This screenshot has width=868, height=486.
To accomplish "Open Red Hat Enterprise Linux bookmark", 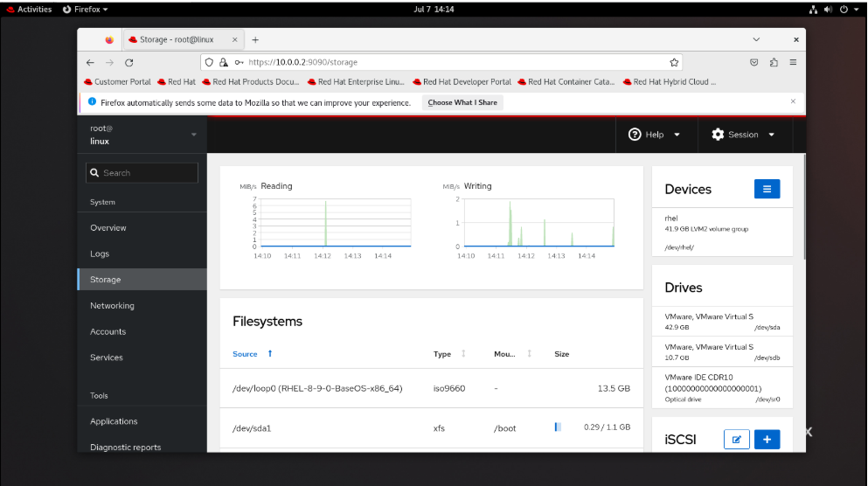I will [356, 82].
